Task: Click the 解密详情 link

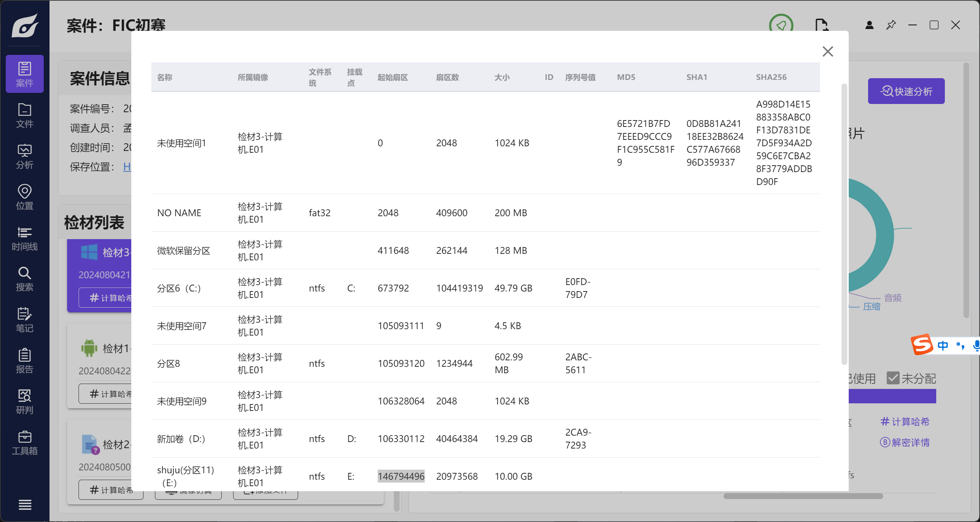Action: coord(905,442)
